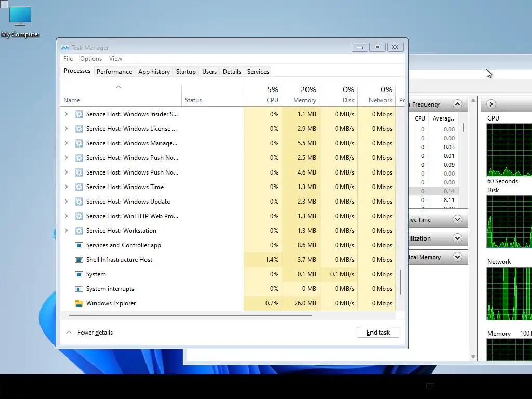Expand Service Host: Windows Update row
532x399 pixels.
pyautogui.click(x=66, y=202)
